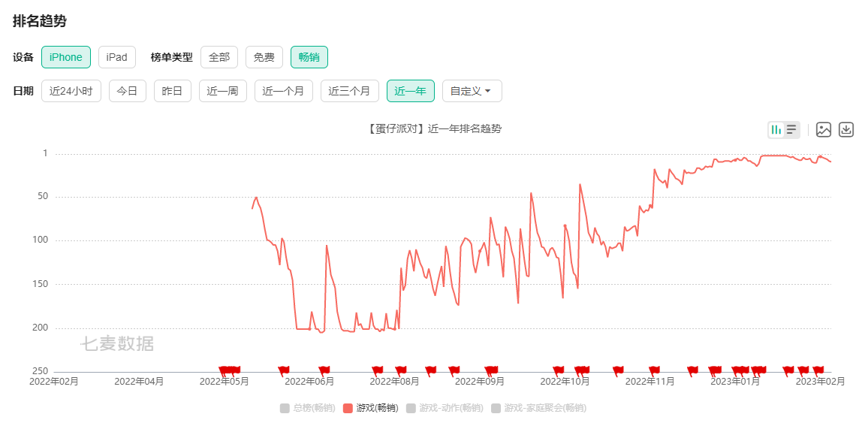
Task: Choose 畅销 chart type
Action: [309, 57]
